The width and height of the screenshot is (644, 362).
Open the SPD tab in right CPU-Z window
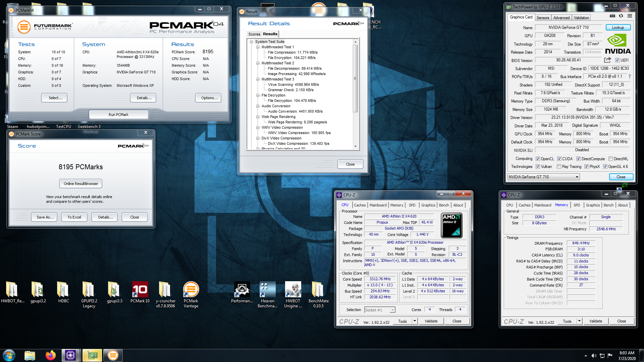(577, 205)
